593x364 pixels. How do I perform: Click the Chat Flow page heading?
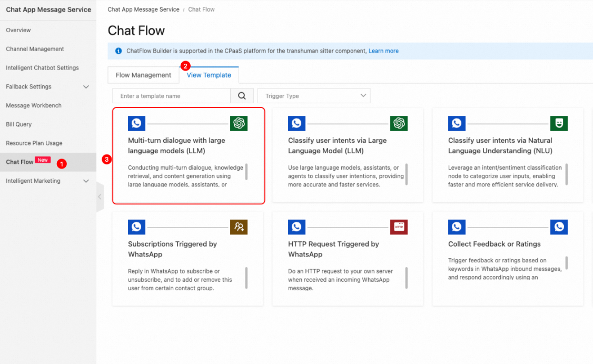(x=136, y=30)
